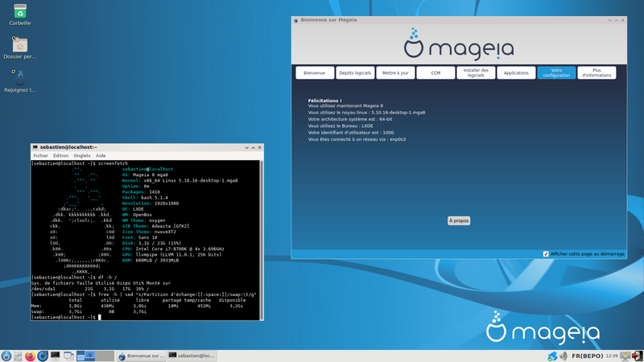Switch to the second empty workspace in the pager

pyautogui.click(x=105, y=356)
